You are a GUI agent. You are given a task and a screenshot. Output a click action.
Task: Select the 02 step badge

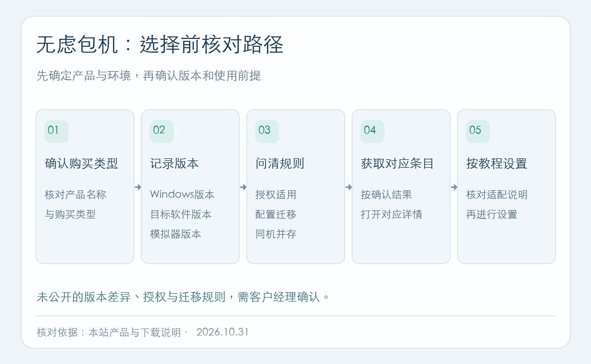coord(162,131)
